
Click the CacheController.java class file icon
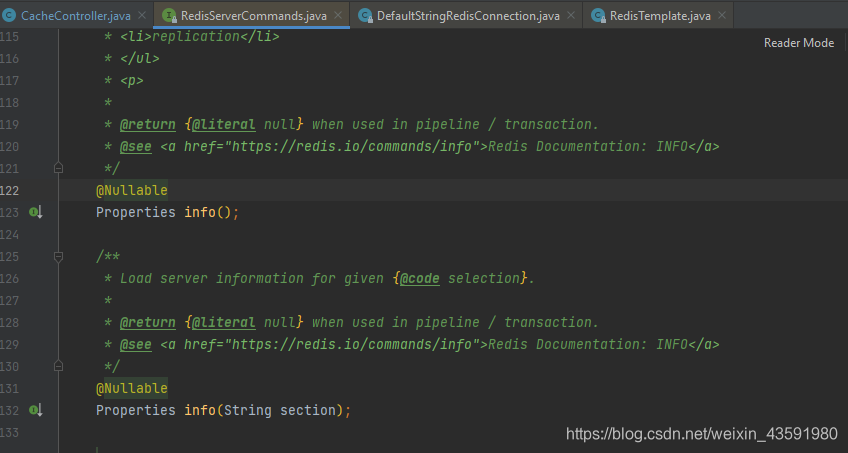pyautogui.click(x=9, y=16)
